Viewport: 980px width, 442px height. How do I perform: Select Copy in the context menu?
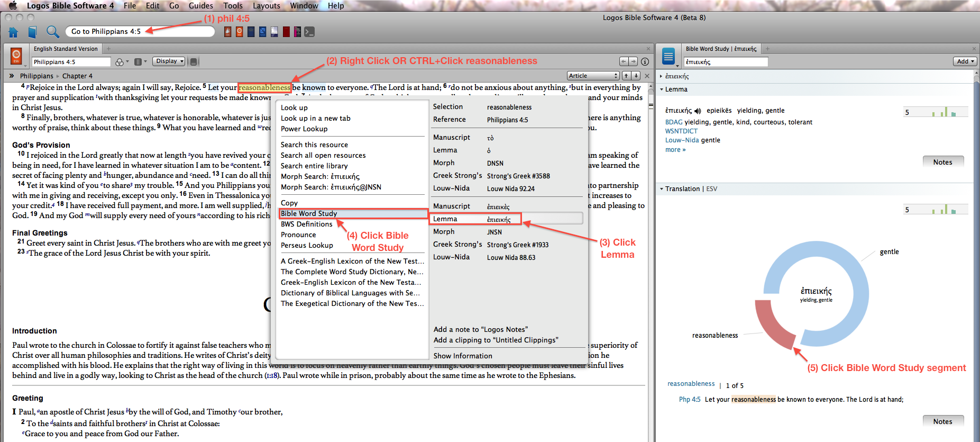coord(289,203)
